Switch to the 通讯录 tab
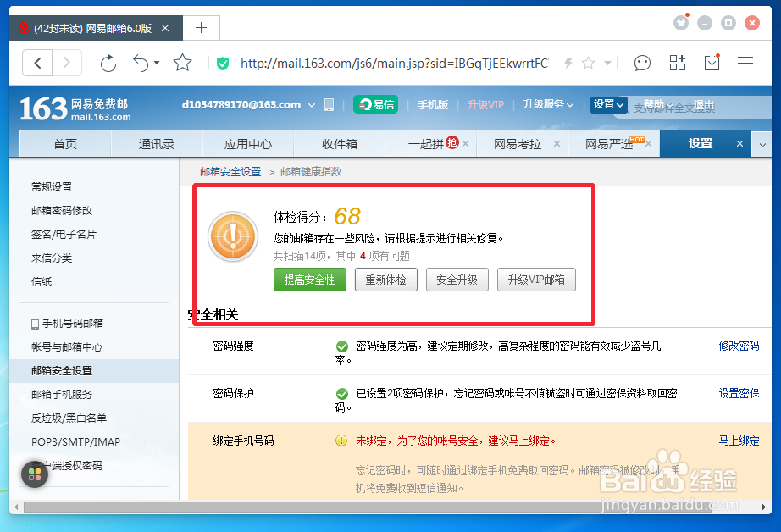 (x=157, y=144)
